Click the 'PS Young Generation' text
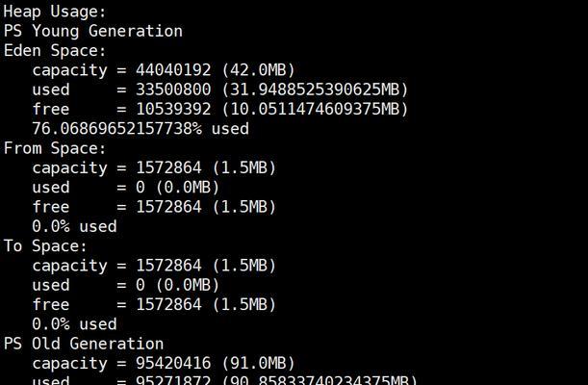Viewport: 588px width, 385px height. (x=92, y=31)
